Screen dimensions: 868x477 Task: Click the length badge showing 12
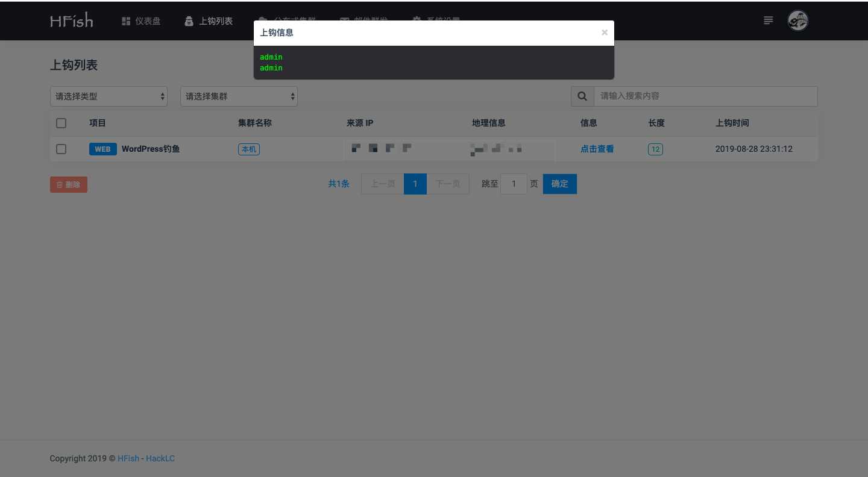tap(655, 149)
